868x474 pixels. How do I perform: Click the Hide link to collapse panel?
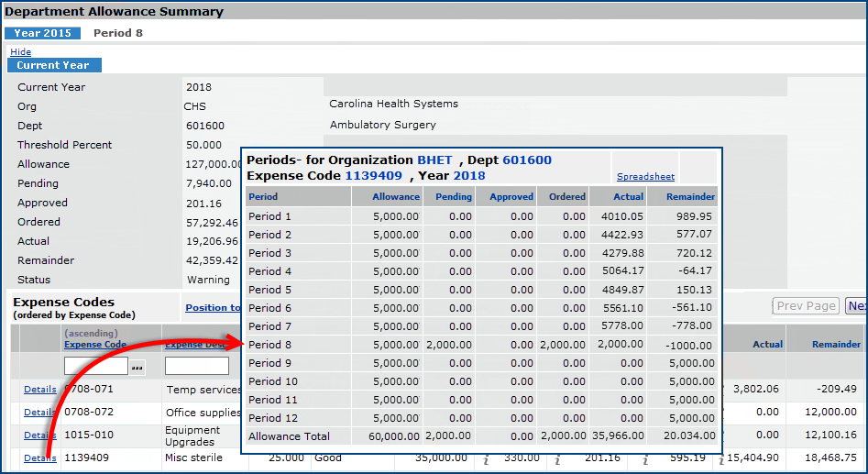click(x=20, y=52)
